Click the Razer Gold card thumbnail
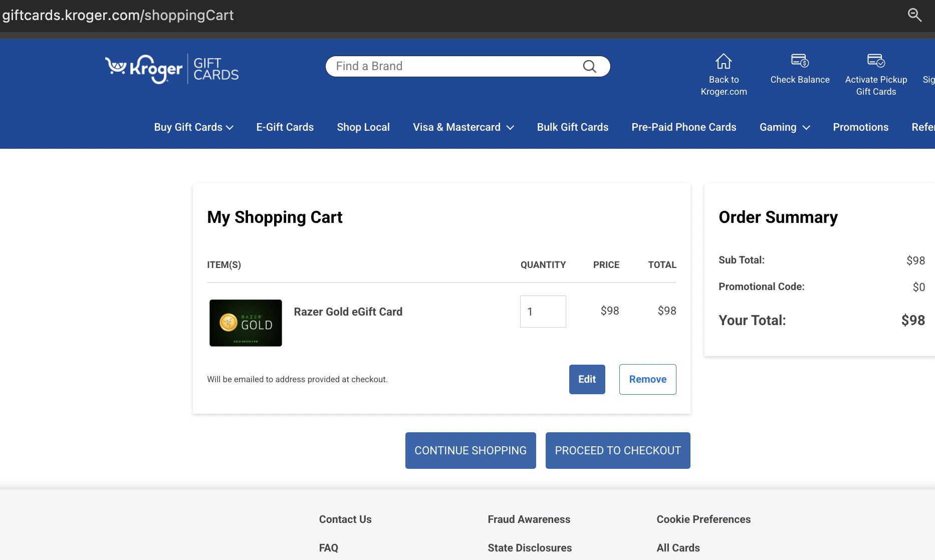 246,323
